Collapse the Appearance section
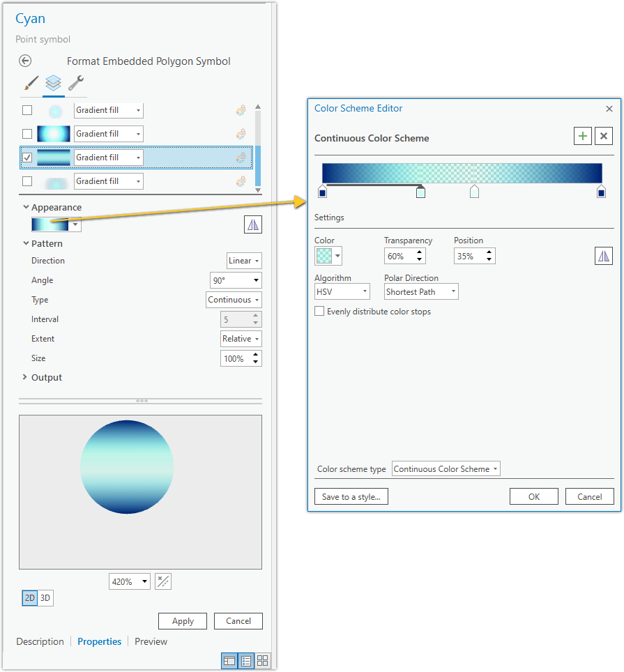The height and width of the screenshot is (672, 624). coord(26,207)
